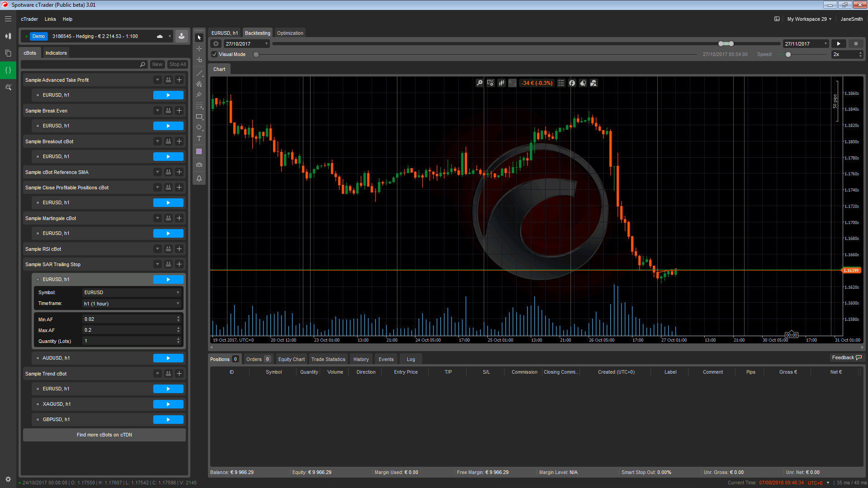
Task: Open the Links menu
Action: point(50,19)
